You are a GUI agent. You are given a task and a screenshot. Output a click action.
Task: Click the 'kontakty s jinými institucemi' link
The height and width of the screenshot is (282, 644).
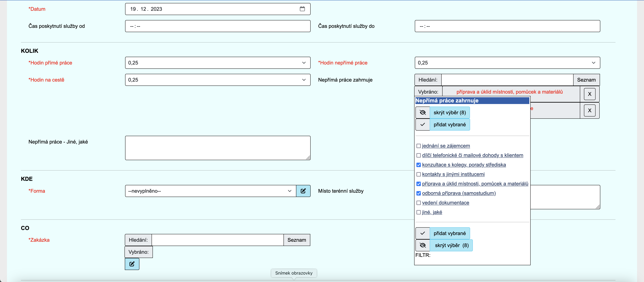(x=453, y=174)
